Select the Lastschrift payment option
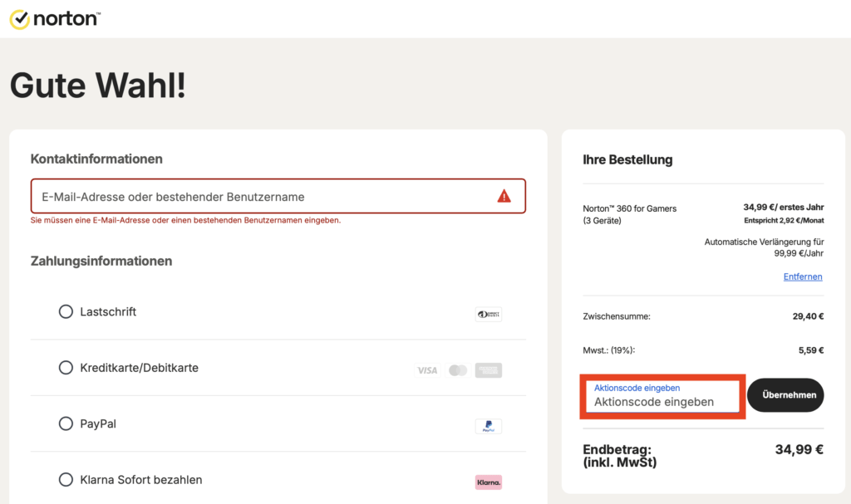Viewport: 851px width, 504px height. pyautogui.click(x=66, y=311)
